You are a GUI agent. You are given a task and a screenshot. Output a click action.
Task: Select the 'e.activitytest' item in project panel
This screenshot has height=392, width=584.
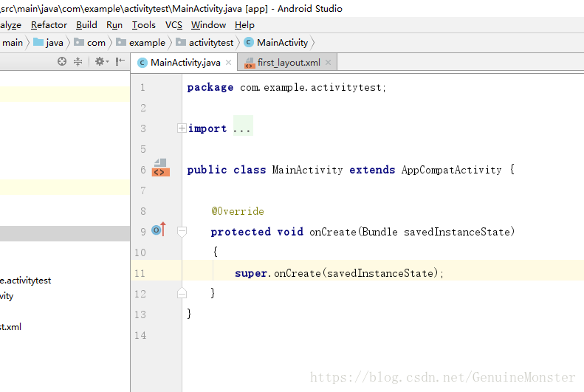[25, 281]
